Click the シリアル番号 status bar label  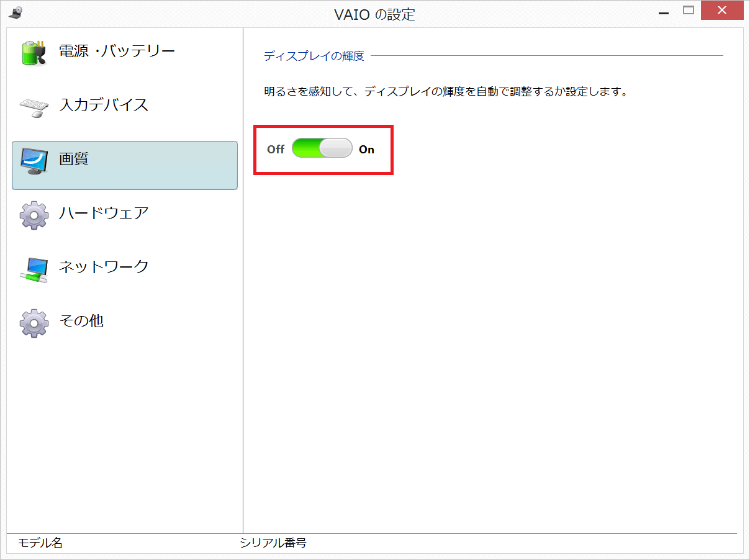pyautogui.click(x=273, y=543)
